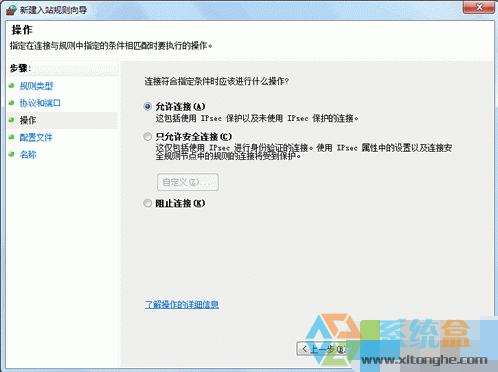This screenshot has height=372, width=498.
Task: Click the 上一步(B) back button
Action: [322, 349]
